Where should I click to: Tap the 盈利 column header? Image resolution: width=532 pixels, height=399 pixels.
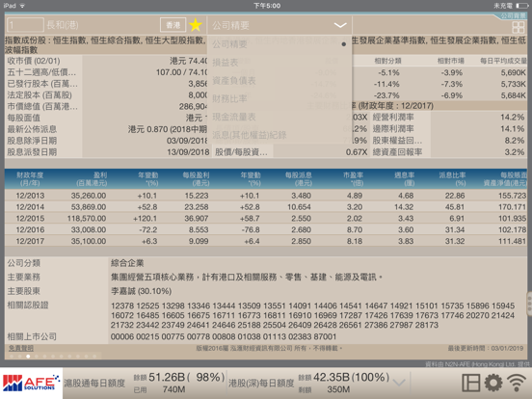[92, 179]
